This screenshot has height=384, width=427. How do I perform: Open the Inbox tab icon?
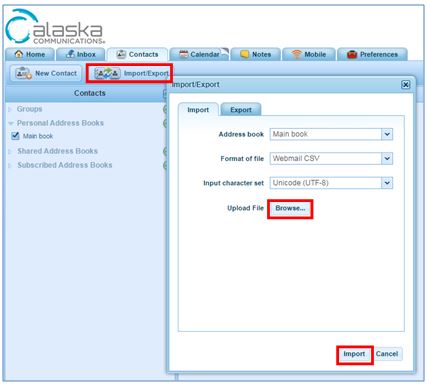(70, 54)
